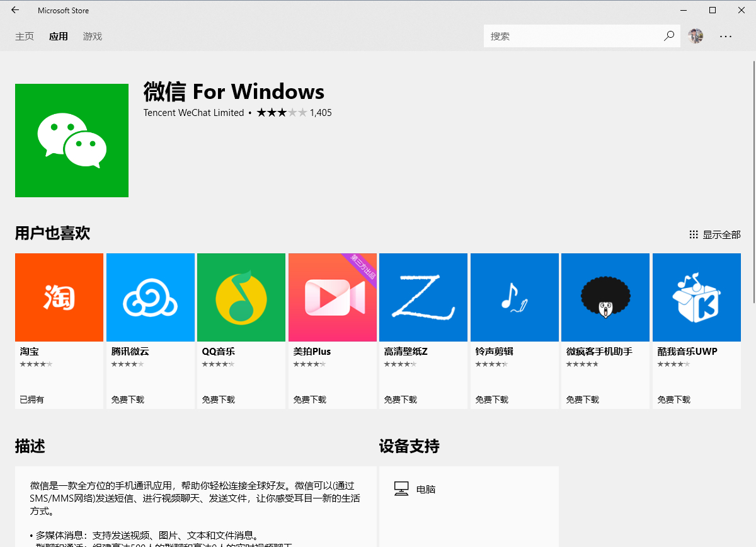
Task: Select the 腾讯微云 app title
Action: pos(130,352)
